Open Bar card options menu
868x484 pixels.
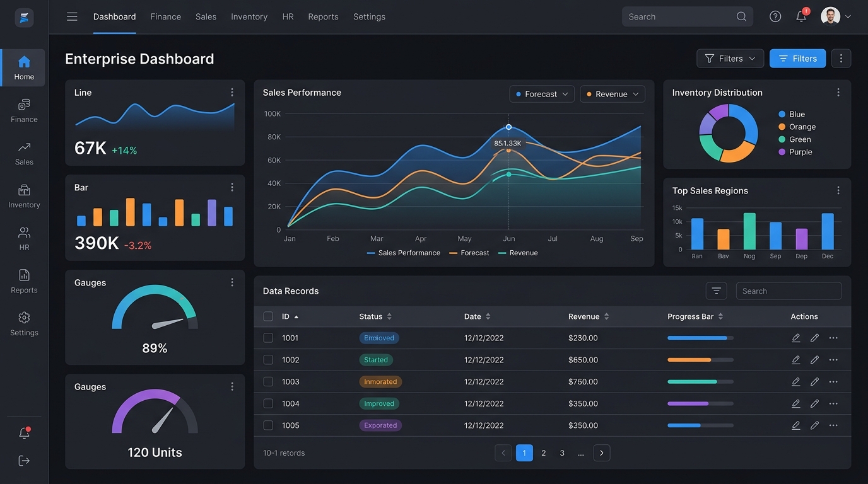232,187
